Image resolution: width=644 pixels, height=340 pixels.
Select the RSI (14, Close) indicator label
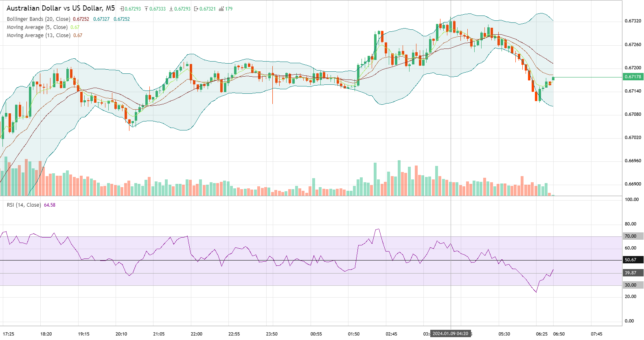(24, 205)
